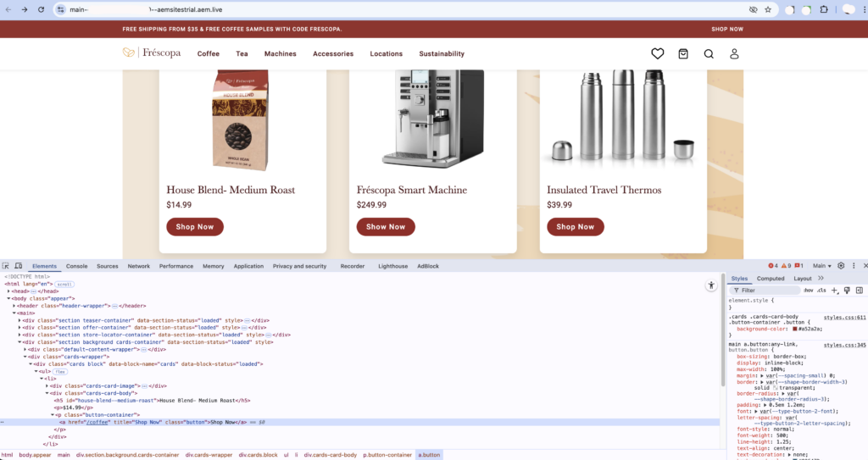
Task: Open DevTools settings gear
Action: click(841, 266)
